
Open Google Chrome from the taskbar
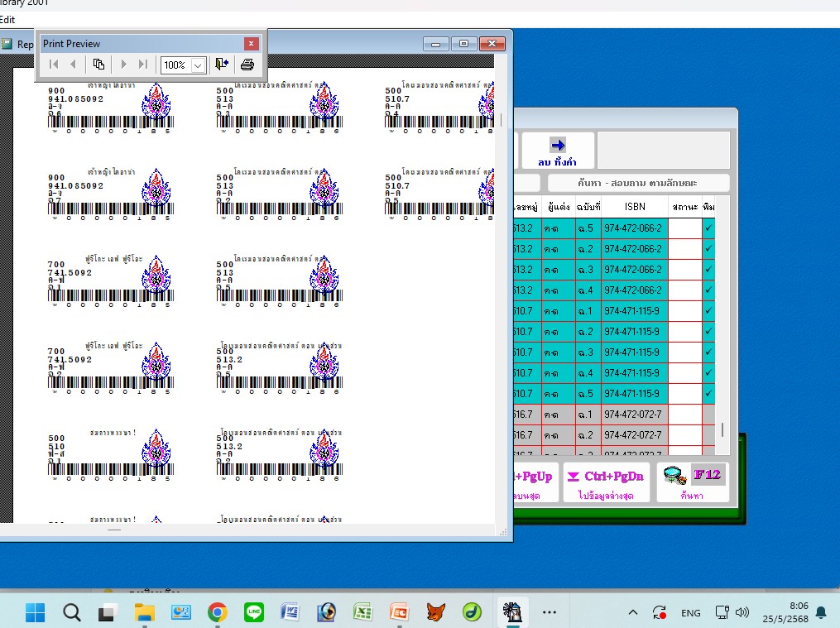(x=218, y=612)
